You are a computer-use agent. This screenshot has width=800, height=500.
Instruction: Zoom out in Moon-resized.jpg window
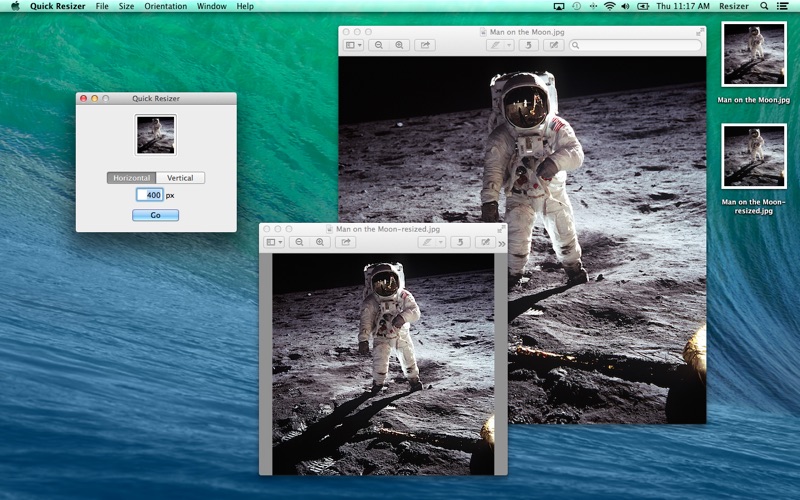(299, 242)
